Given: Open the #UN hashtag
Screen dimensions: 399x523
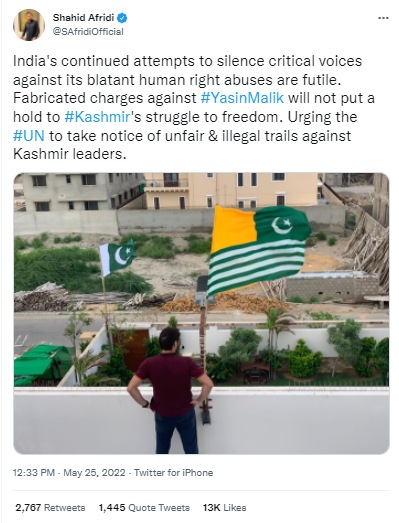Looking at the screenshot, I should 29,136.
